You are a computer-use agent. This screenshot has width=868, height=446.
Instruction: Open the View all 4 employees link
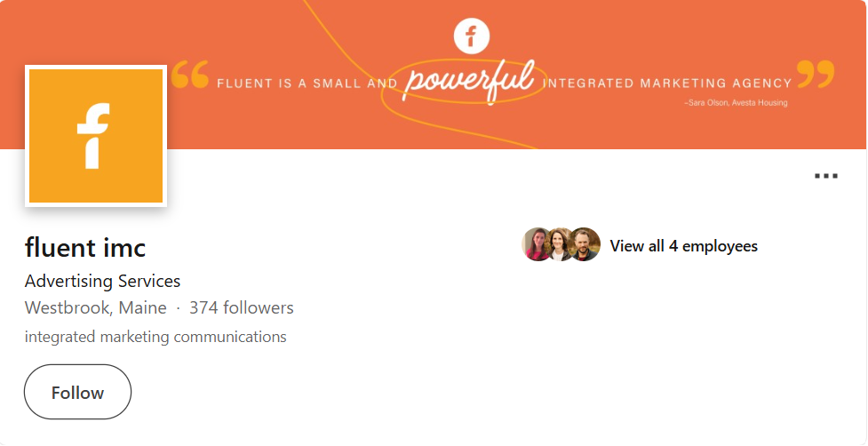[x=683, y=246]
